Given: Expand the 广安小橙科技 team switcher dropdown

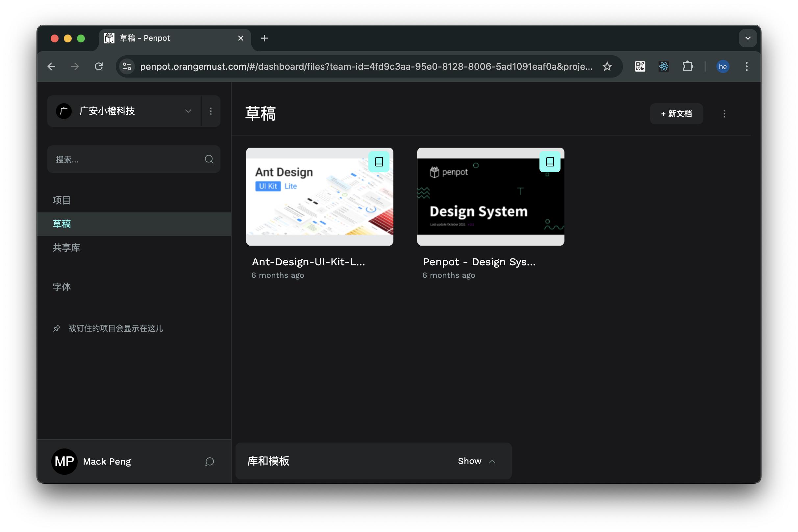Looking at the screenshot, I should point(188,111).
